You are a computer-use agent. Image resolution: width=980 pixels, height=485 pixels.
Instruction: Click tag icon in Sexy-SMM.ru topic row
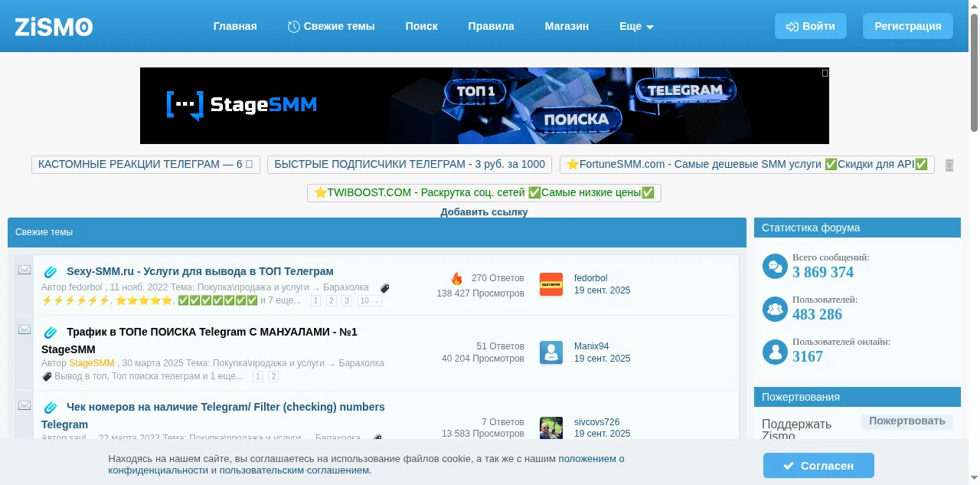(385, 288)
